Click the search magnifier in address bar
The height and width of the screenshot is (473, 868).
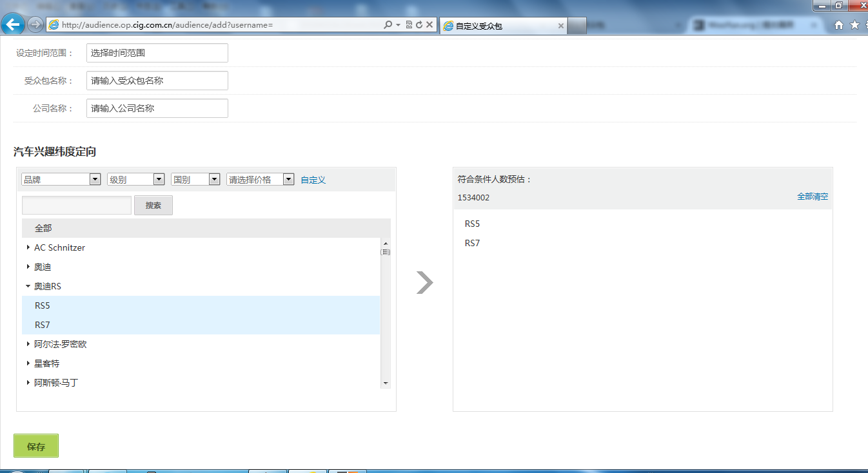[388, 24]
